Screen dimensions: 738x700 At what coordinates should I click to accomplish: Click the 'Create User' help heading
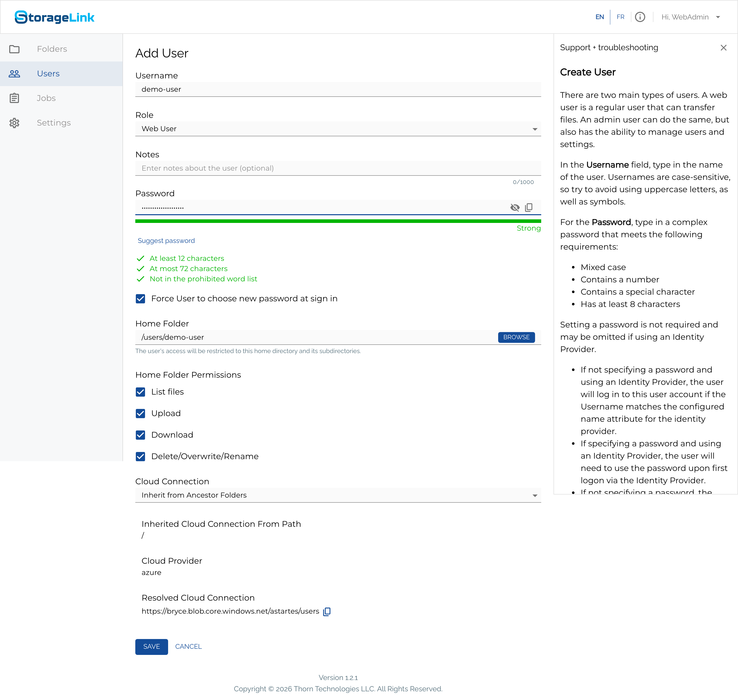click(x=588, y=72)
